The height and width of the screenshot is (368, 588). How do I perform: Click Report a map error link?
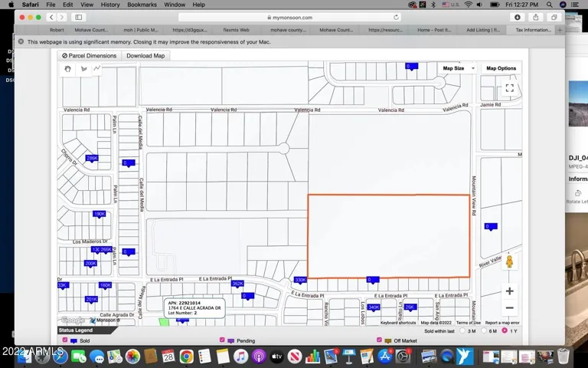click(502, 323)
